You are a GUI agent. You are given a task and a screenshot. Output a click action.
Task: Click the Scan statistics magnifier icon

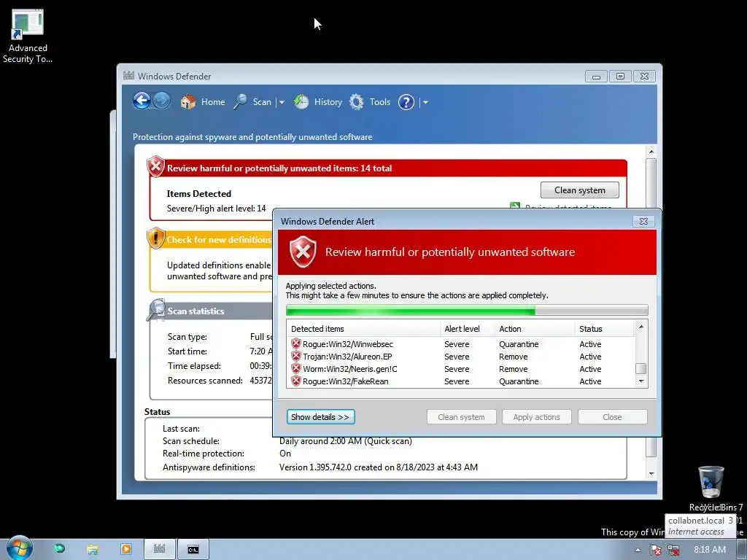[156, 309]
